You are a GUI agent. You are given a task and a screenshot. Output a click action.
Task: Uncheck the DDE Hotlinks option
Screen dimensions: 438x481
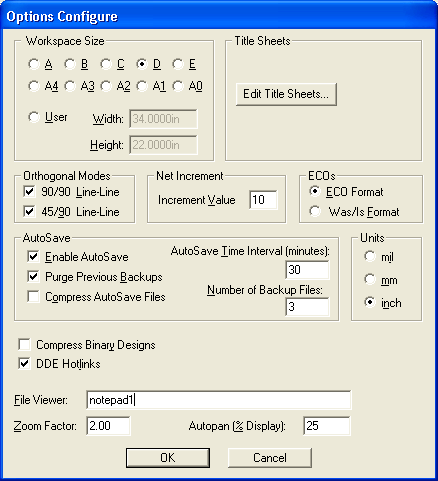pos(24,363)
